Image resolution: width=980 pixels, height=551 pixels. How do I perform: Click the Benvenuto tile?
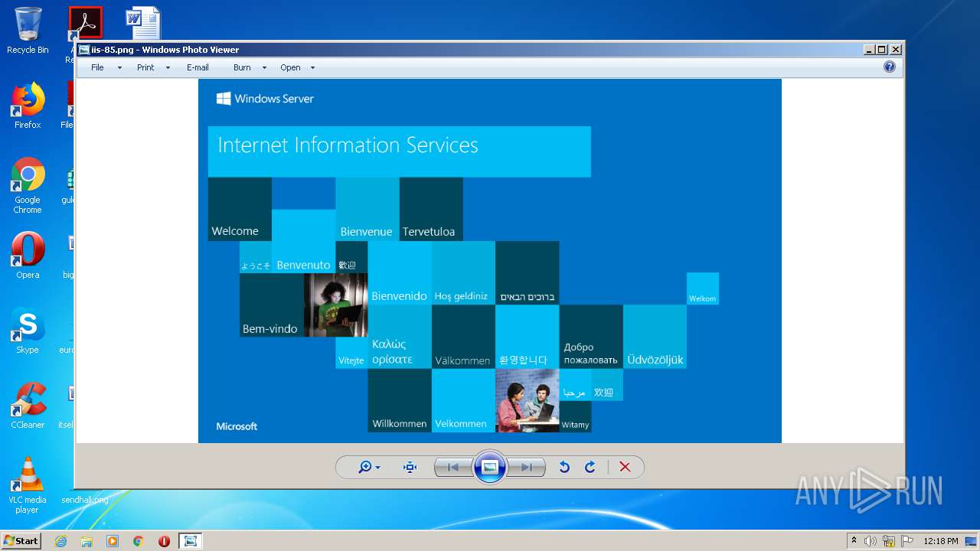pyautogui.click(x=303, y=241)
